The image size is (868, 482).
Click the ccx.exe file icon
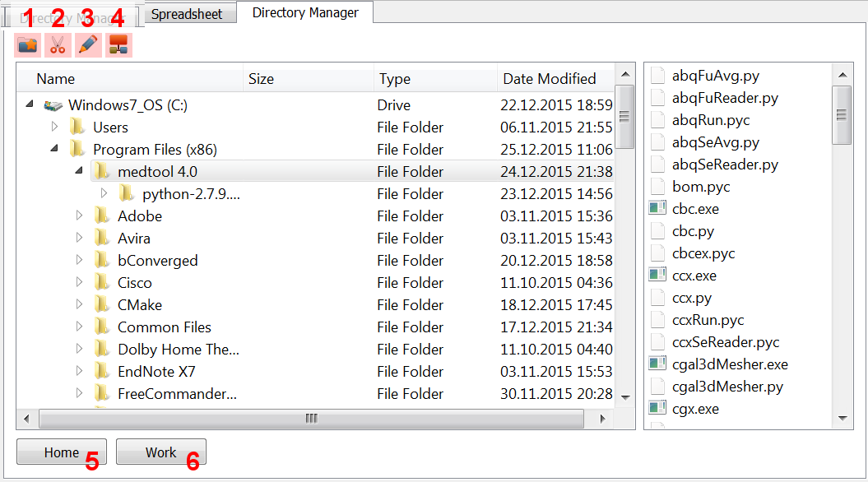pos(657,275)
